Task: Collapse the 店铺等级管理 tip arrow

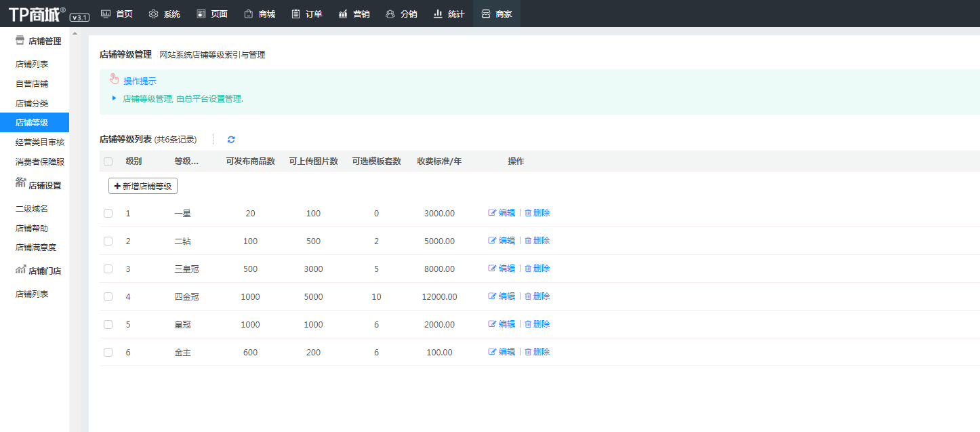Action: click(114, 98)
